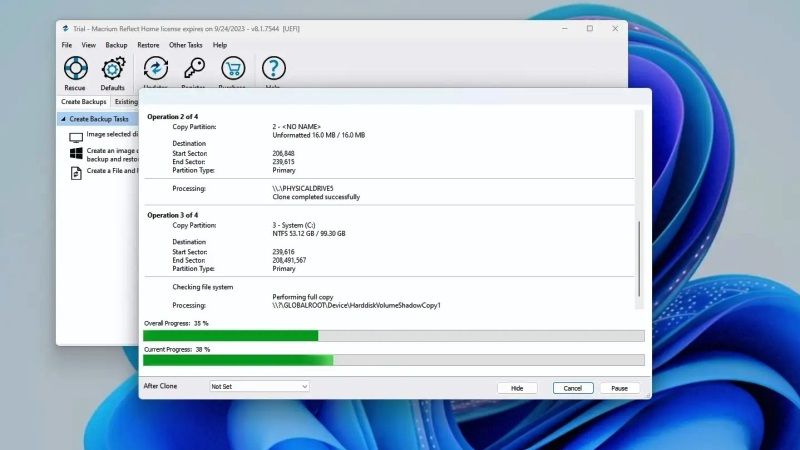Click the Operation 3 of 4 heading

click(172, 215)
